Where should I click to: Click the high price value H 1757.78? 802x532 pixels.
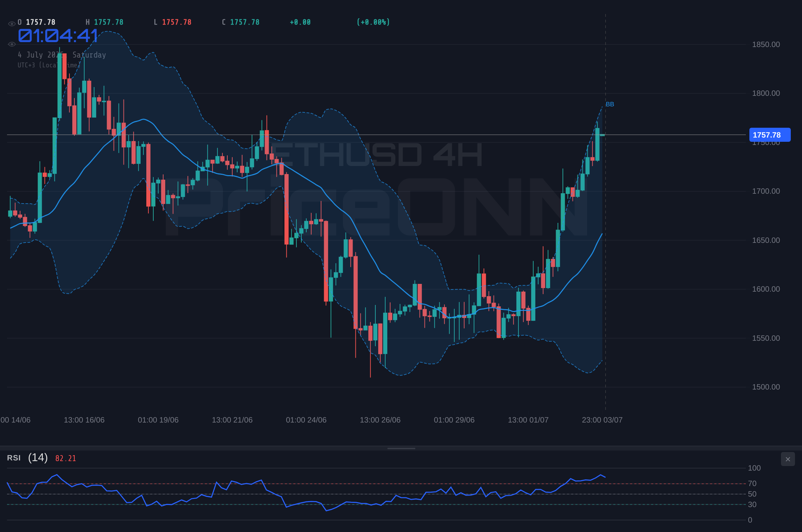[x=105, y=22]
